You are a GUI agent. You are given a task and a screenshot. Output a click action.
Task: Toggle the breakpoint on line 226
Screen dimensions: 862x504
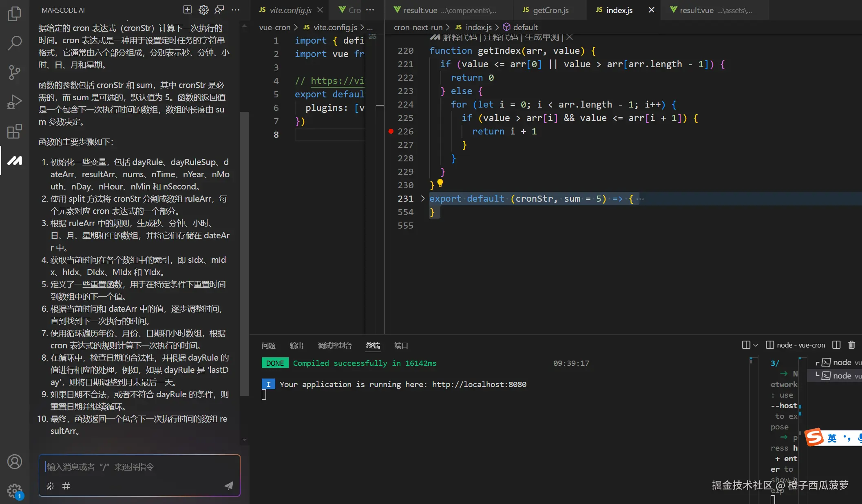click(x=391, y=131)
